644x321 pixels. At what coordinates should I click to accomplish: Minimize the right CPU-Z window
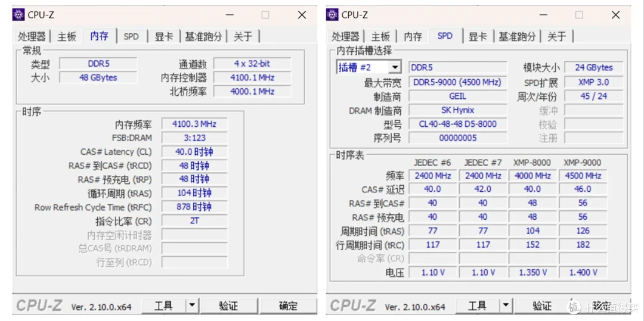point(543,15)
